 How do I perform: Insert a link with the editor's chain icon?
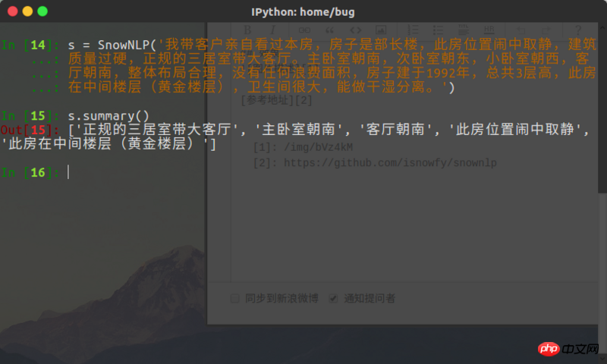click(304, 30)
